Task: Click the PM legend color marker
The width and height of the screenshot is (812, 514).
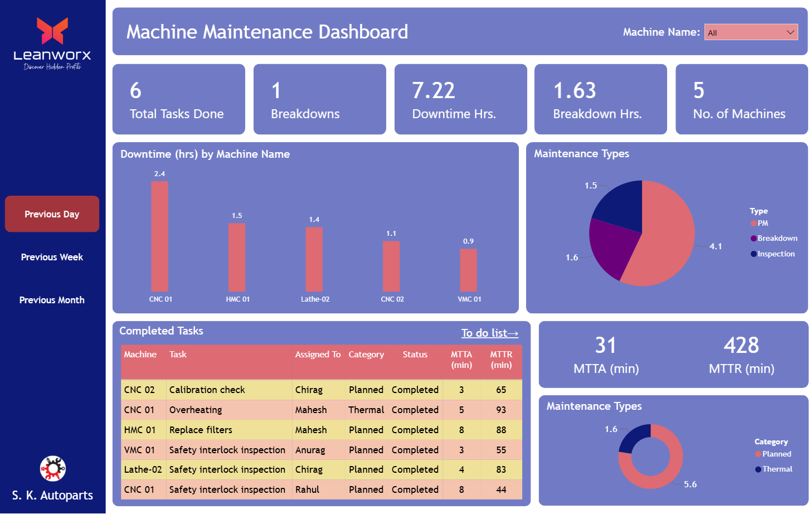Action: (x=753, y=224)
